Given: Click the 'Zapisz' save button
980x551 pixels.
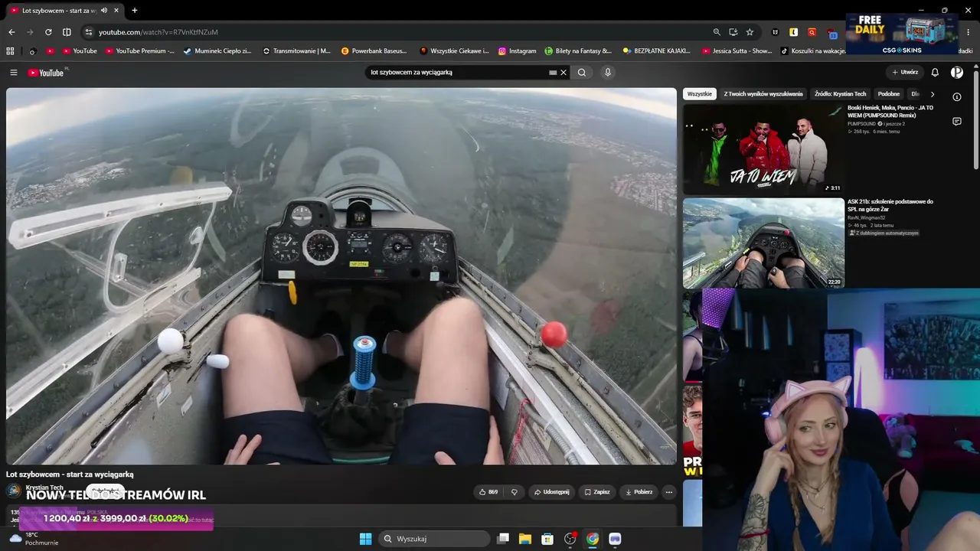Looking at the screenshot, I should [x=596, y=492].
